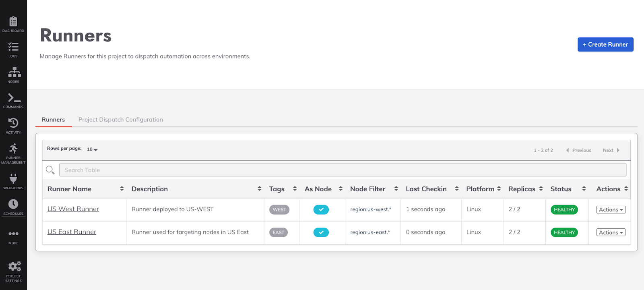
Task: Open Schedules clock icon
Action: (x=13, y=205)
